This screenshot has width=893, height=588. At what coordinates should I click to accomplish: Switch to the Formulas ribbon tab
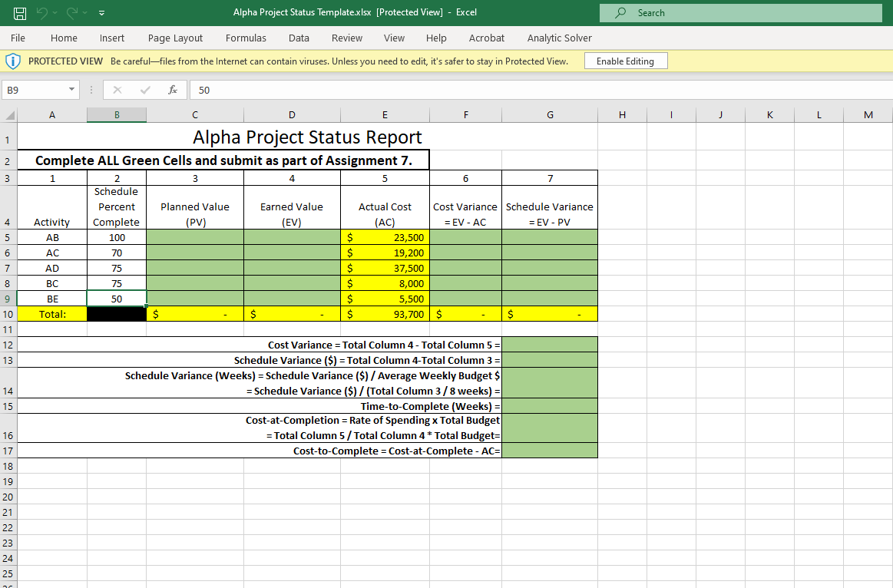[x=246, y=38]
